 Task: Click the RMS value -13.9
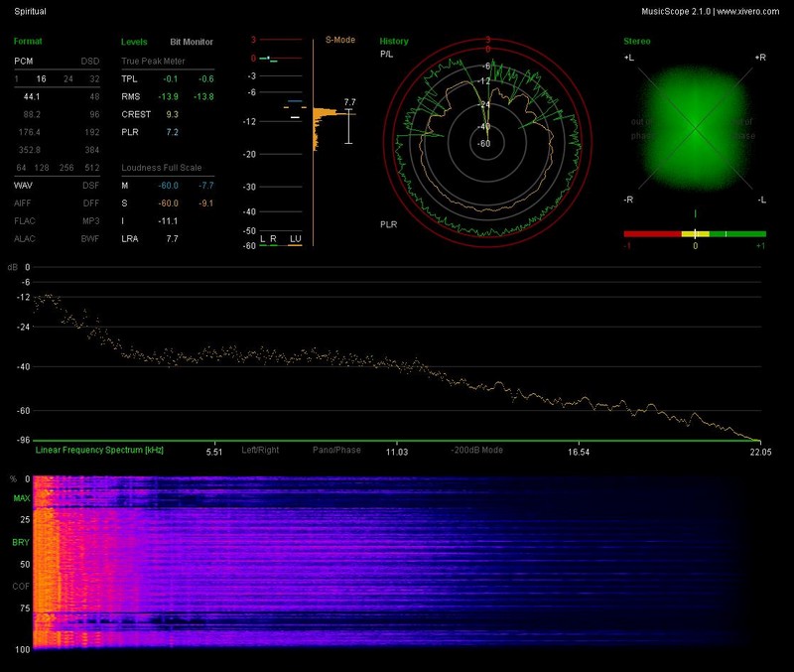click(x=168, y=96)
